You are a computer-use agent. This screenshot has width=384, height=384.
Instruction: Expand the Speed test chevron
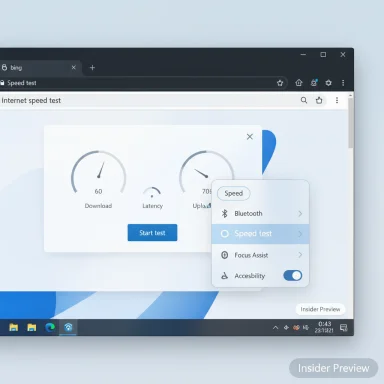pos(300,234)
